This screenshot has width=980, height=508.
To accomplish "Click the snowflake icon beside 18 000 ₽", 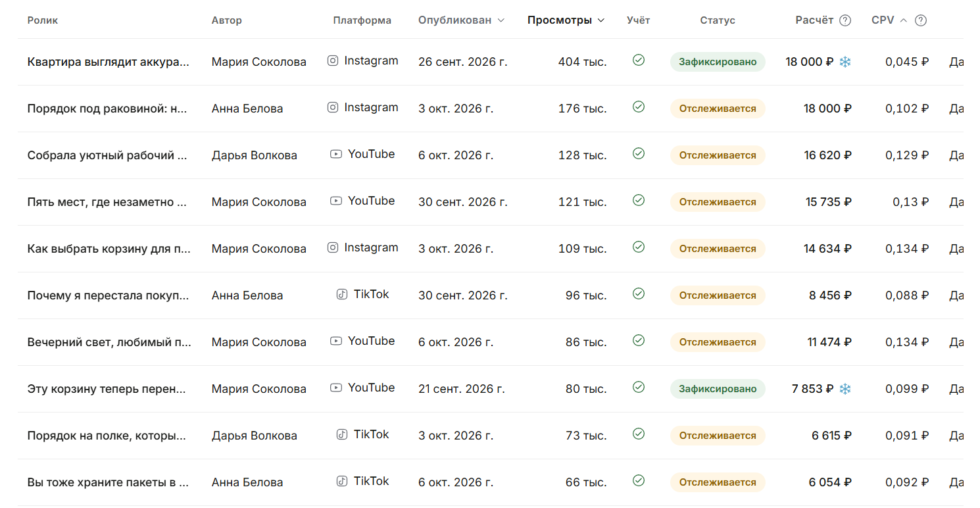I will (845, 62).
